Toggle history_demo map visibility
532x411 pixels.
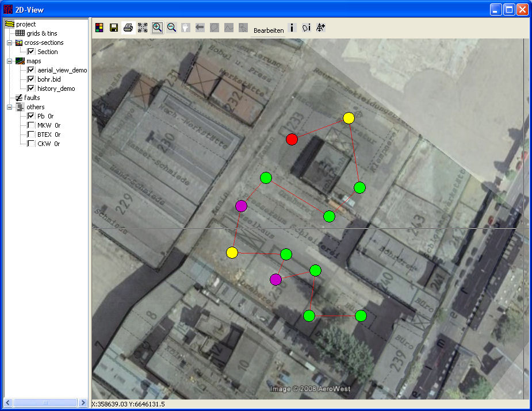point(31,88)
